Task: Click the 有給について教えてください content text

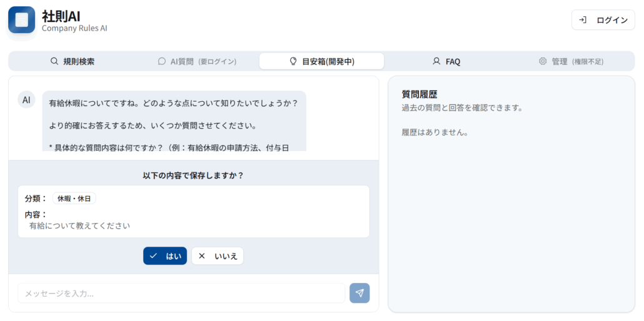Action: pyautogui.click(x=79, y=225)
